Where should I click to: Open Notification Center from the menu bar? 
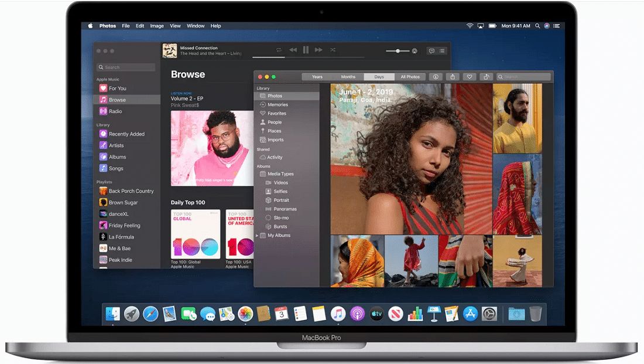pos(557,26)
